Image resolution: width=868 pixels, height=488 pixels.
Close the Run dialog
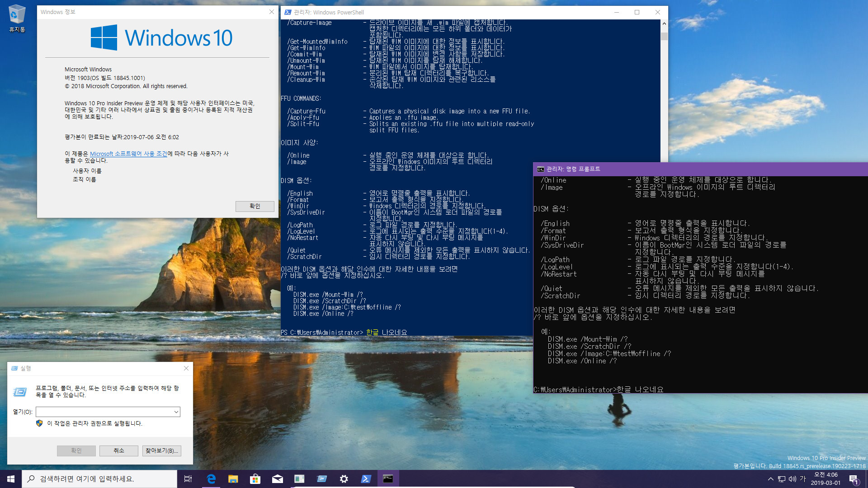186,368
